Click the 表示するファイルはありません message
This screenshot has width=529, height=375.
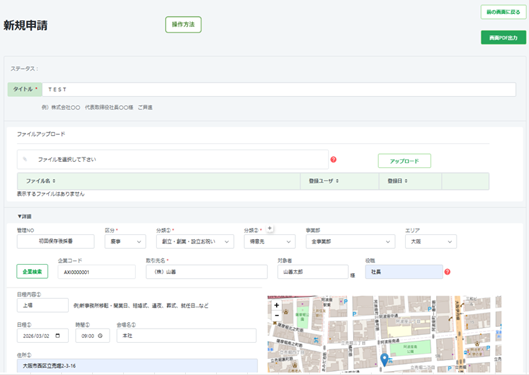point(51,194)
